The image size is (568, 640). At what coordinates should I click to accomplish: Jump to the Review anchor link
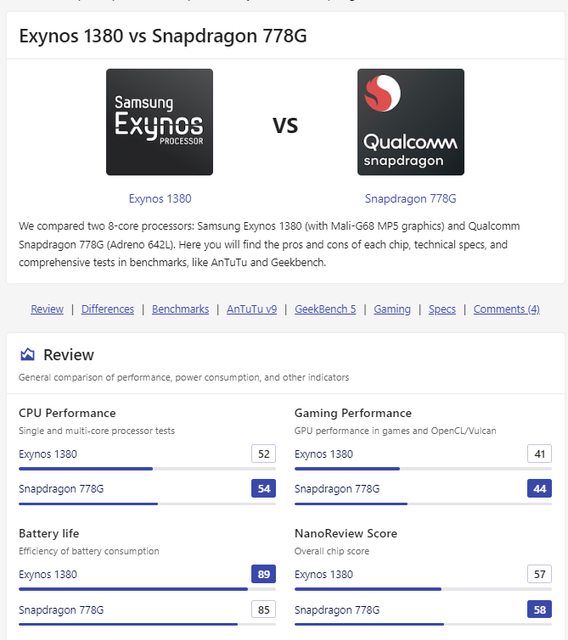click(47, 309)
